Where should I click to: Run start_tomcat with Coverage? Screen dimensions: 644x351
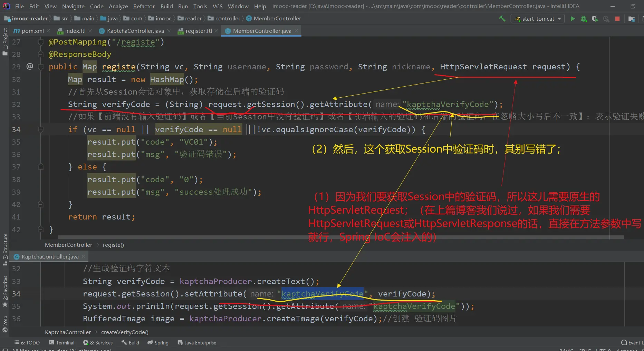click(595, 19)
